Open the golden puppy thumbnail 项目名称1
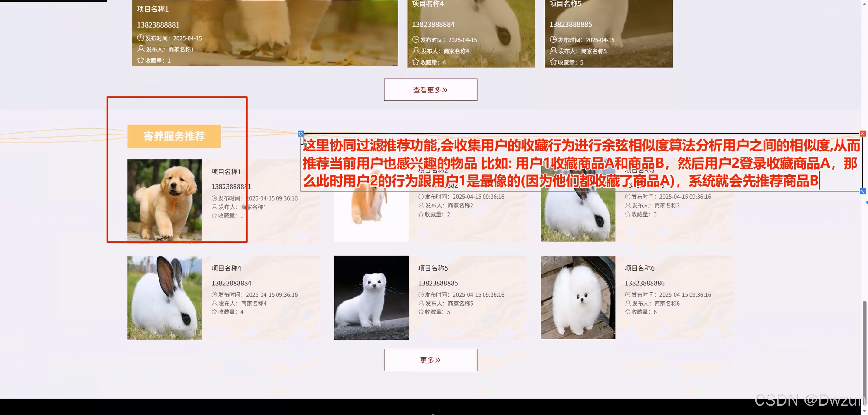Screen dimensions: 868x415 [x=164, y=200]
